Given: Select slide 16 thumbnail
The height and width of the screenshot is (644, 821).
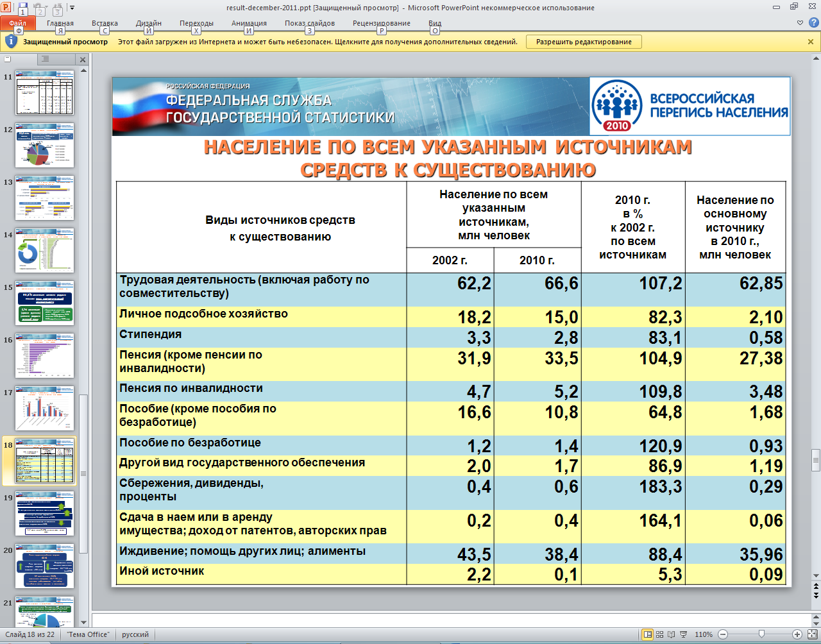Looking at the screenshot, I should (44, 355).
